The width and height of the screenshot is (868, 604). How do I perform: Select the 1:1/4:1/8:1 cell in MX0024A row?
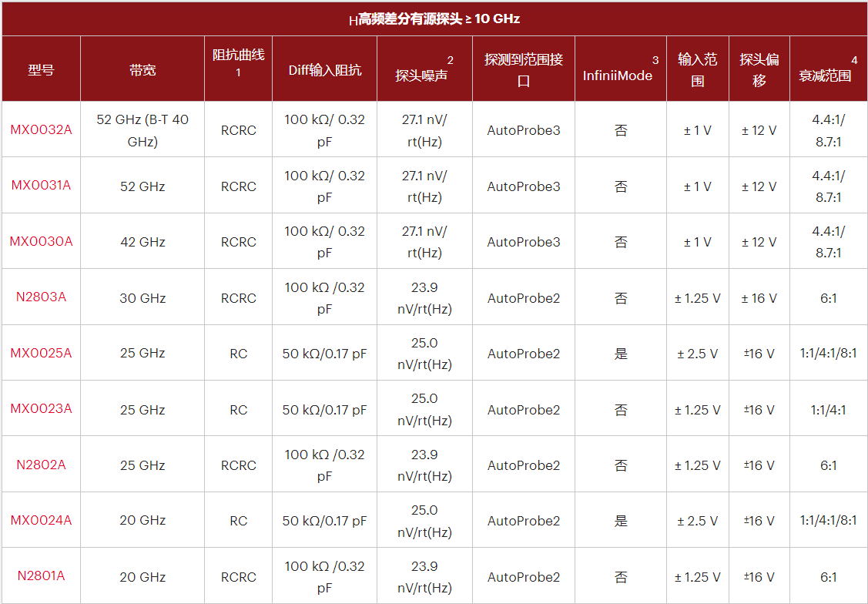[x=828, y=520]
